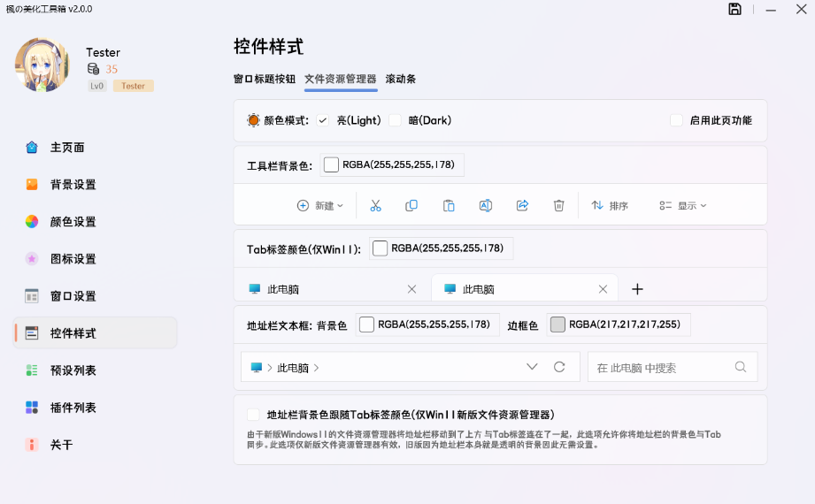Click the rename icon in toolbar
The height and width of the screenshot is (504, 815).
[x=485, y=205]
